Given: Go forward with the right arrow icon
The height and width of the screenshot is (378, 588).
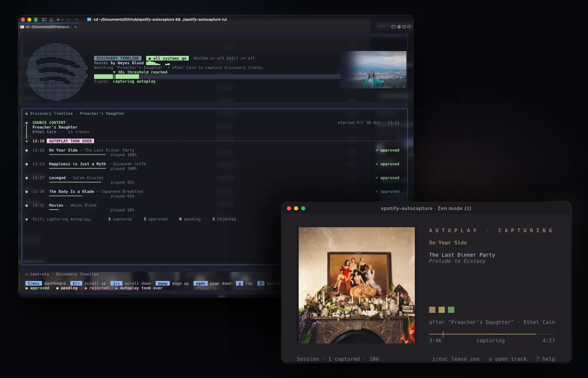Looking at the screenshot, I should (x=76, y=19).
